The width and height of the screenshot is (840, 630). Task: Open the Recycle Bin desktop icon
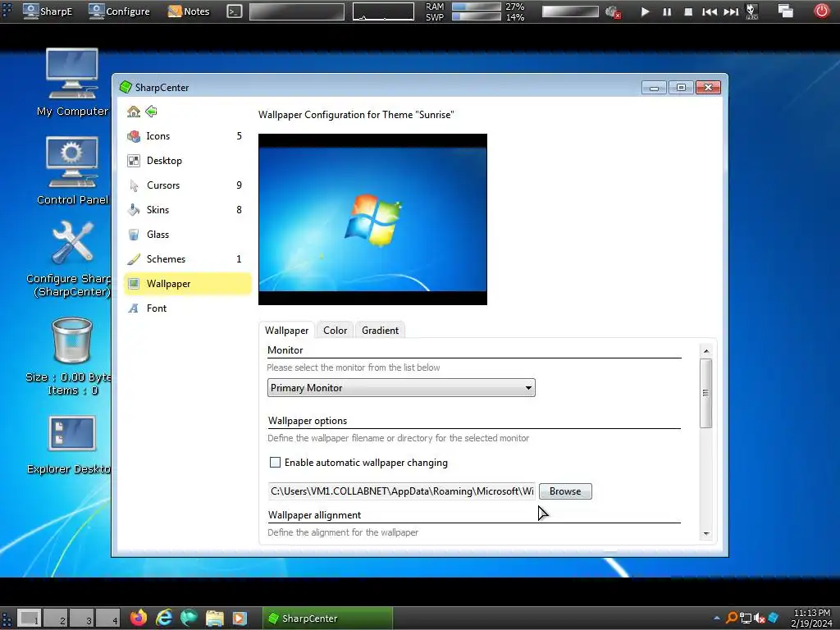(x=70, y=356)
